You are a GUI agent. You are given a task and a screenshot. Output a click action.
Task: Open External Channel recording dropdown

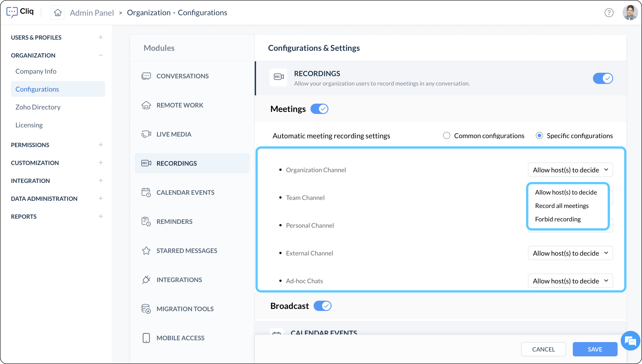(x=570, y=253)
